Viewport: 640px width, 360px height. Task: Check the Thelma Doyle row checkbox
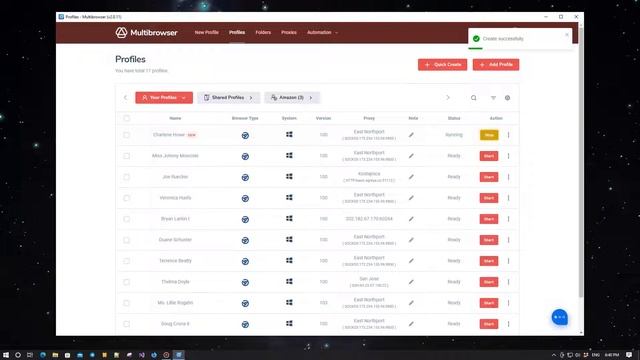[x=127, y=282]
